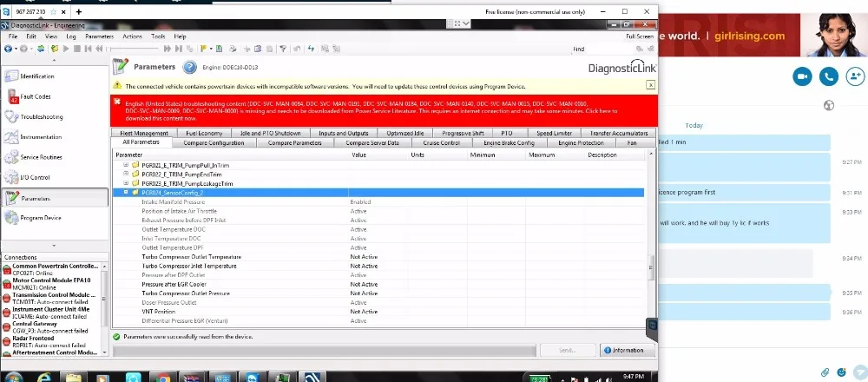Click the Windows Start button

click(x=12, y=377)
